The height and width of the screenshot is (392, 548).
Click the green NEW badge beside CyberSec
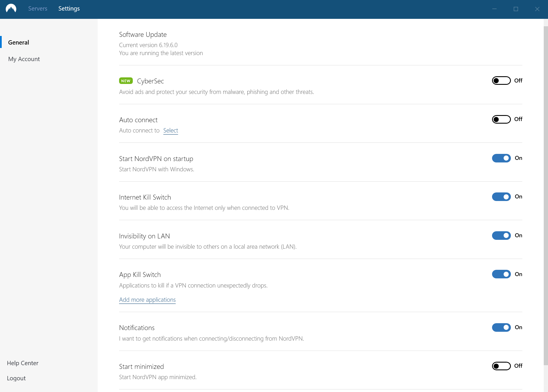(126, 81)
